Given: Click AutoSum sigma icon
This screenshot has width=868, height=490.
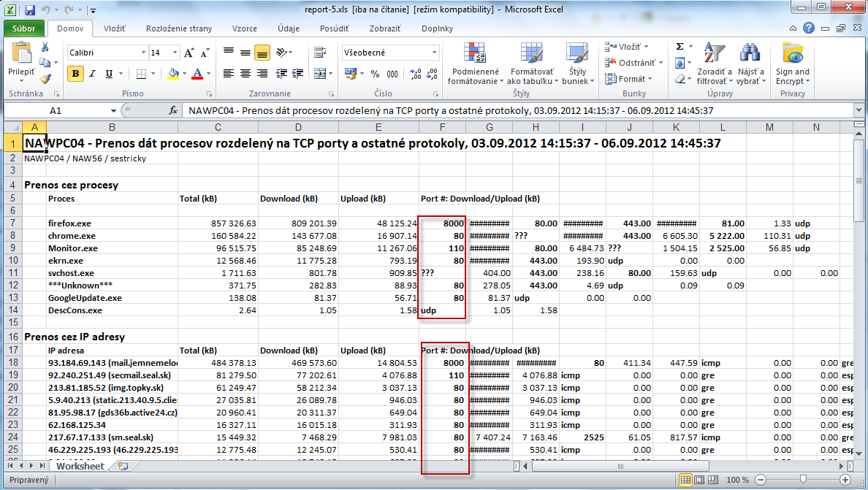Looking at the screenshot, I should pos(679,47).
